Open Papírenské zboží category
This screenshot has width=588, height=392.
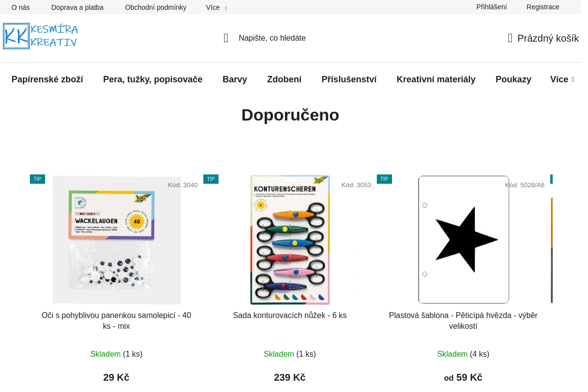pyautogui.click(x=47, y=79)
